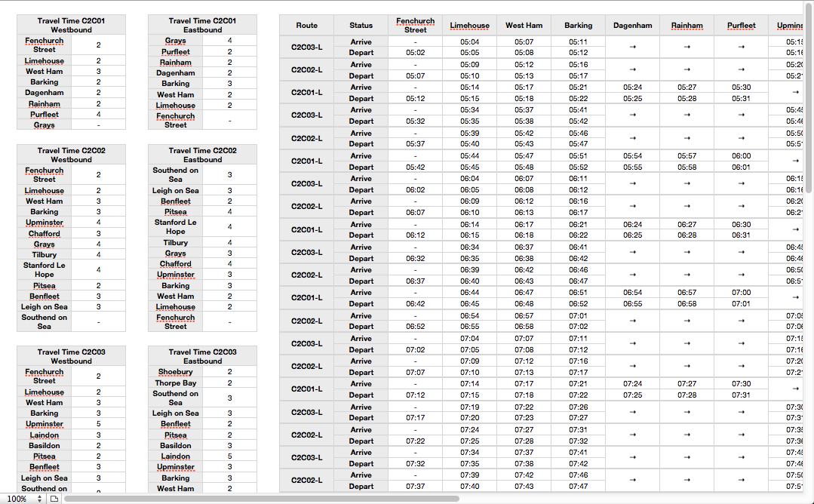Select Basildon in C2C03 Westbound table

(44, 445)
